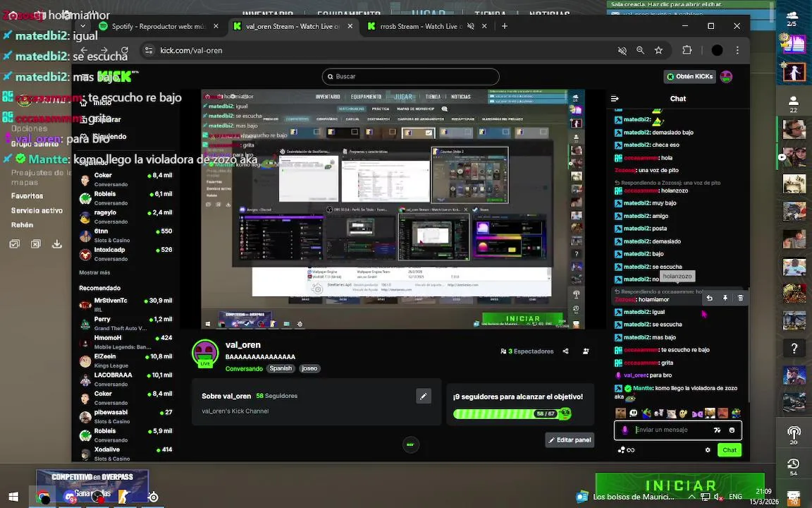Open Chrome from the taskbar
This screenshot has height=508, width=812.
click(43, 497)
